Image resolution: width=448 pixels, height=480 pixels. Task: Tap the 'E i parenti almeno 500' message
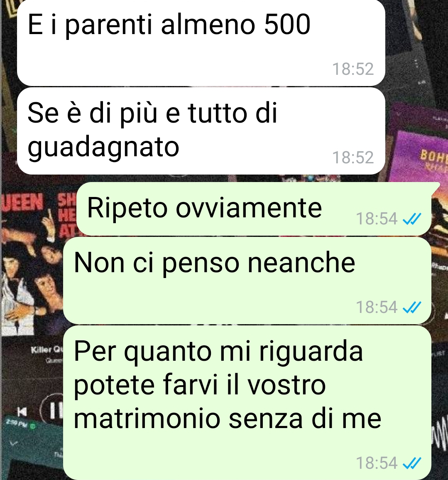(201, 43)
